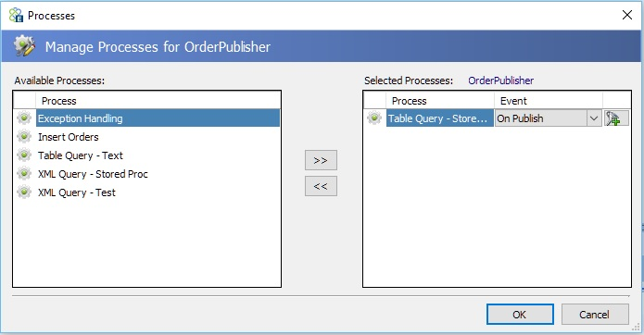Click the Processes window title icon

pos(16,15)
